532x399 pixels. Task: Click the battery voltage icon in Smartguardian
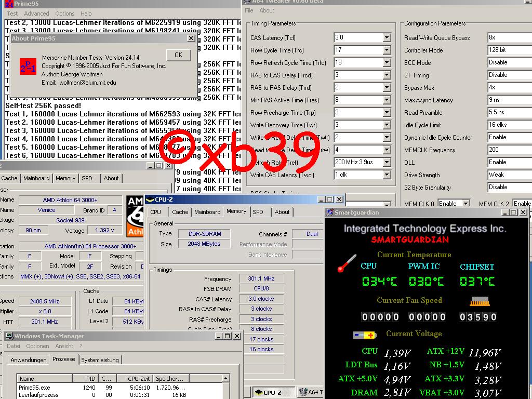(x=365, y=335)
